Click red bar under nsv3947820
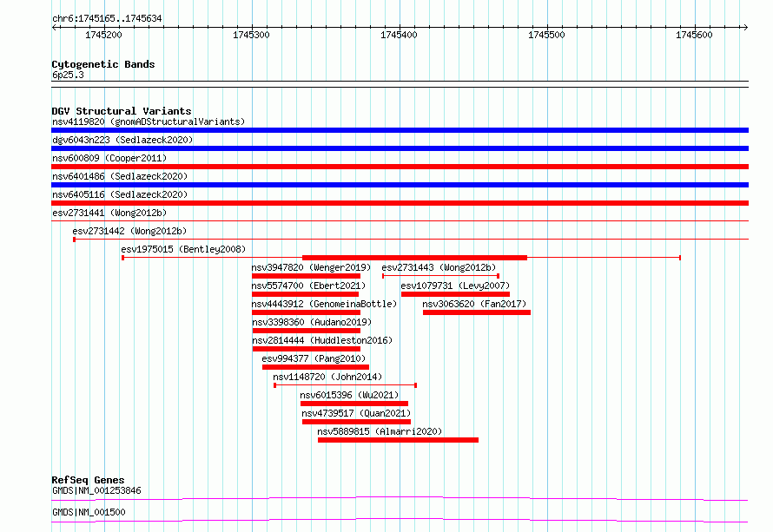This screenshot has width=773, height=532. pyautogui.click(x=306, y=276)
